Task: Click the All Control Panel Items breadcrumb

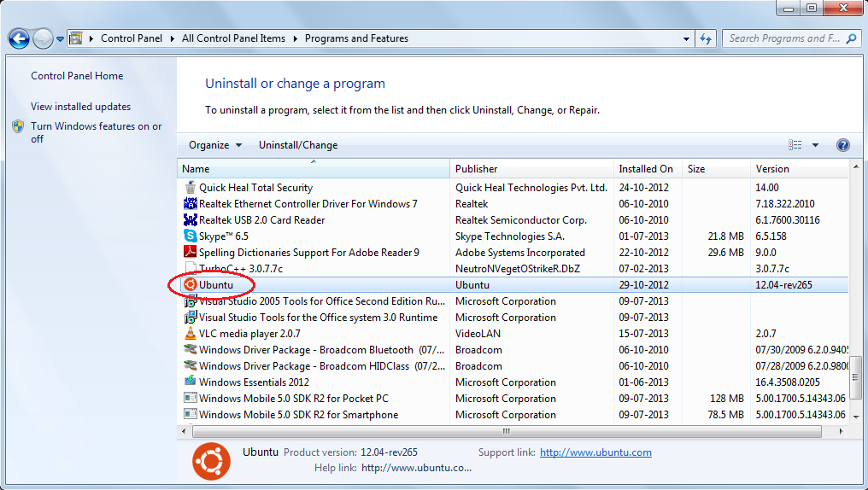Action: click(233, 38)
